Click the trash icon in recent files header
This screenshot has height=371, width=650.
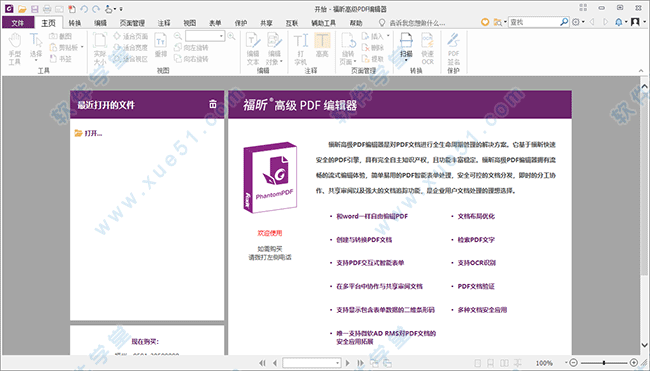[x=213, y=104]
